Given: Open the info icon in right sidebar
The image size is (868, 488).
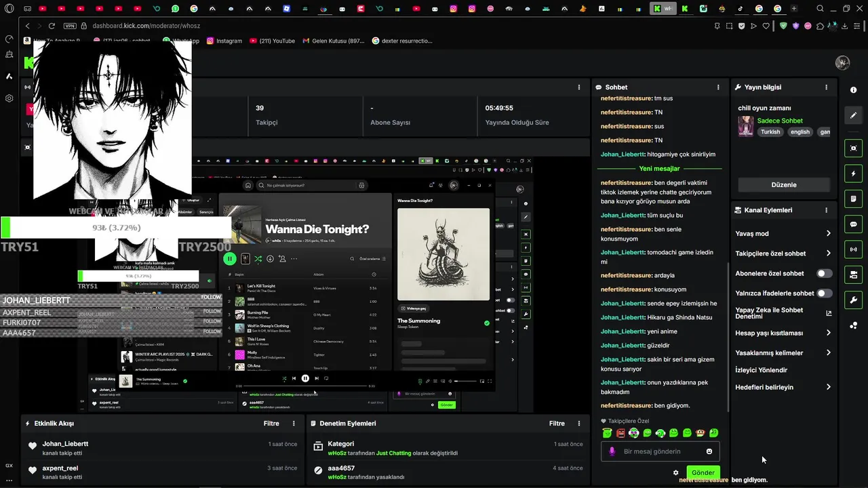Looking at the screenshot, I should click(x=853, y=89).
